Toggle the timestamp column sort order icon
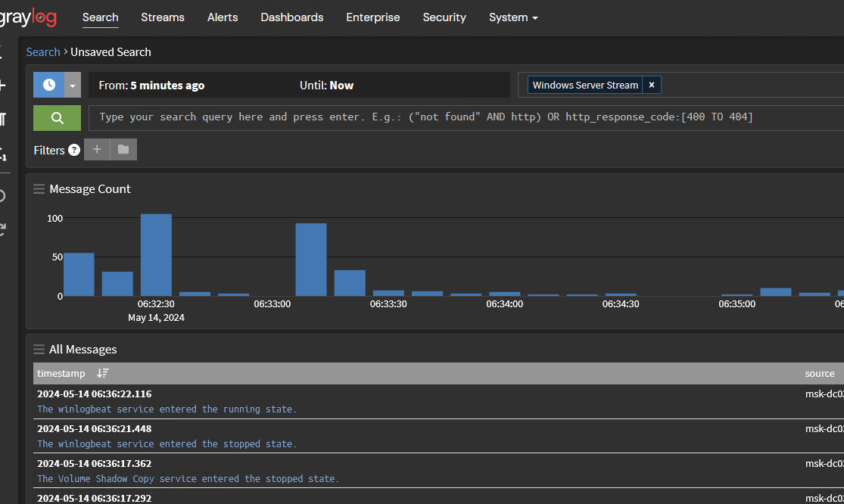The width and height of the screenshot is (844, 504). pos(102,373)
